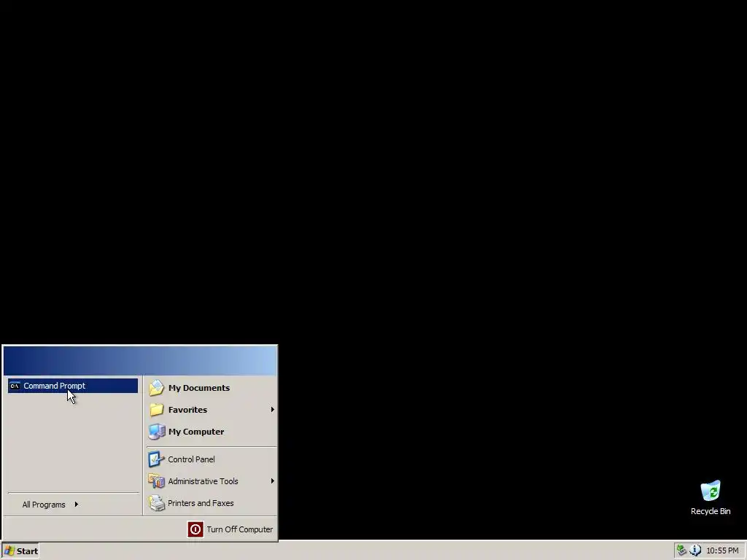The width and height of the screenshot is (747, 560).
Task: Click the Start button
Action: click(20, 551)
